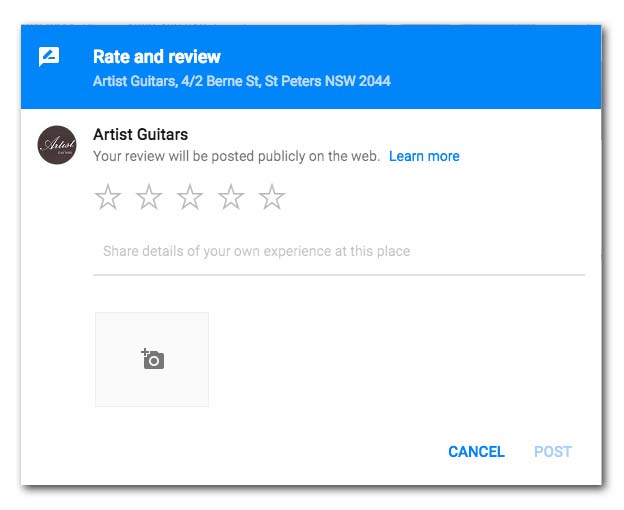Click the Artist Guitars business name
Viewport: 624px width, 510px height.
tap(140, 134)
